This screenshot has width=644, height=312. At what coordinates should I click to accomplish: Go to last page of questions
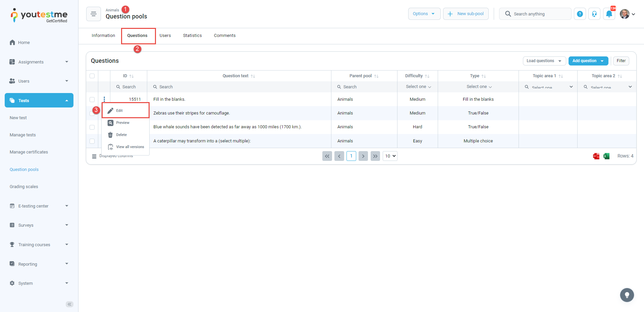point(375,156)
